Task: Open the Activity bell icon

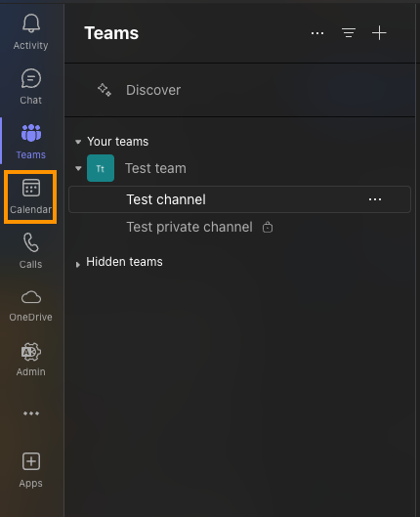Action: pos(31,23)
